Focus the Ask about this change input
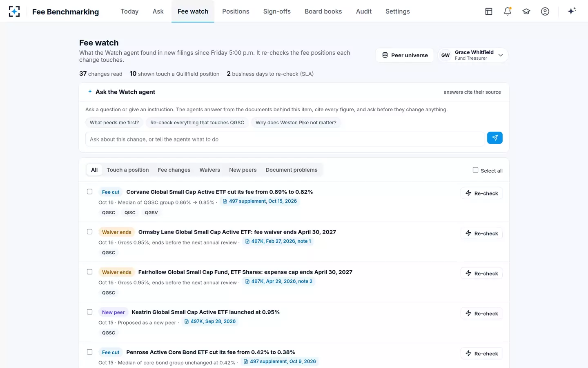This screenshot has height=368, width=588. [x=285, y=139]
